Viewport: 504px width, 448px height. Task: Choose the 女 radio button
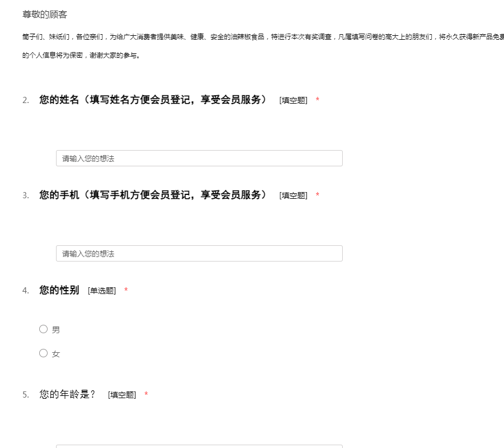click(x=43, y=353)
